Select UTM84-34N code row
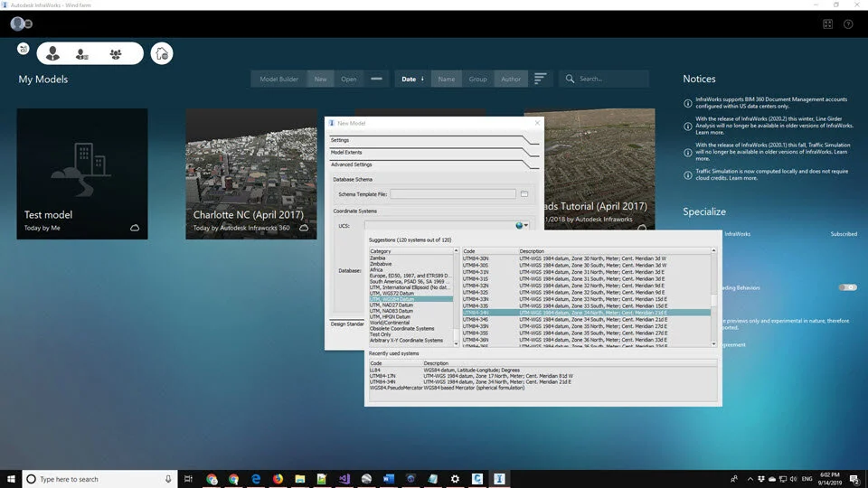This screenshot has height=488, width=868. pyautogui.click(x=586, y=313)
